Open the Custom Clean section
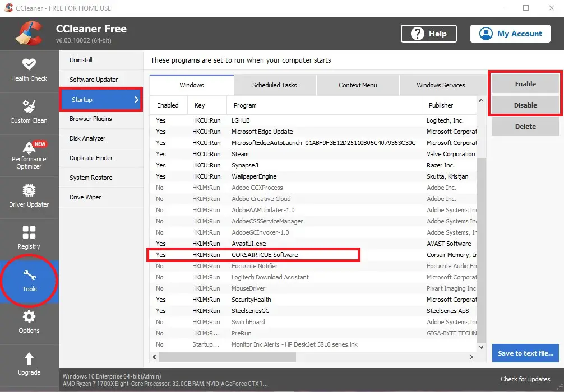The image size is (564, 392). 29,114
